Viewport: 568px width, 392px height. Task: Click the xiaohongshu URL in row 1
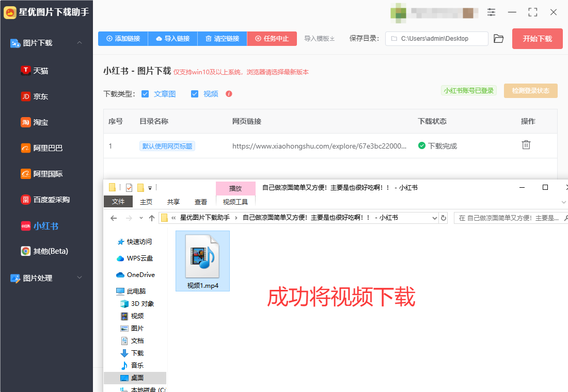coord(319,146)
